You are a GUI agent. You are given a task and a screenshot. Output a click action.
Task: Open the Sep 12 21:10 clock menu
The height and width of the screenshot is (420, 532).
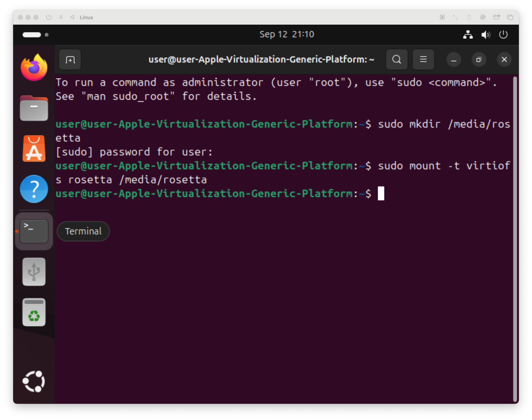click(287, 34)
